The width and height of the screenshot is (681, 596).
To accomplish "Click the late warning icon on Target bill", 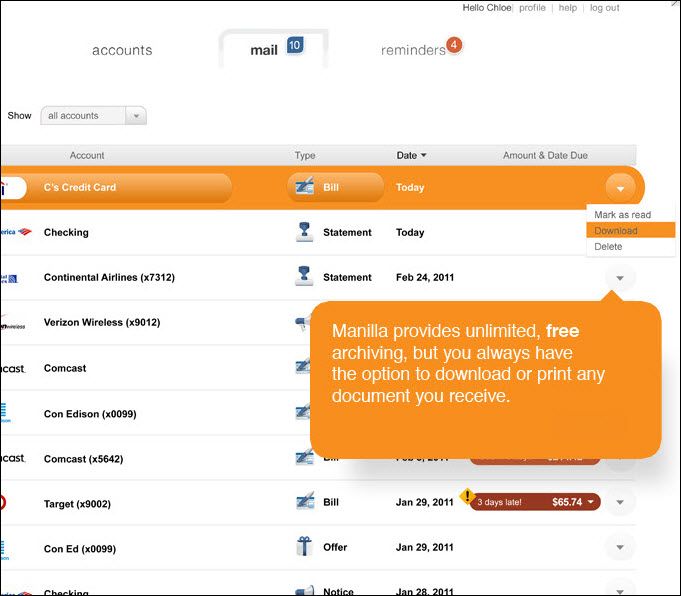I will (467, 496).
